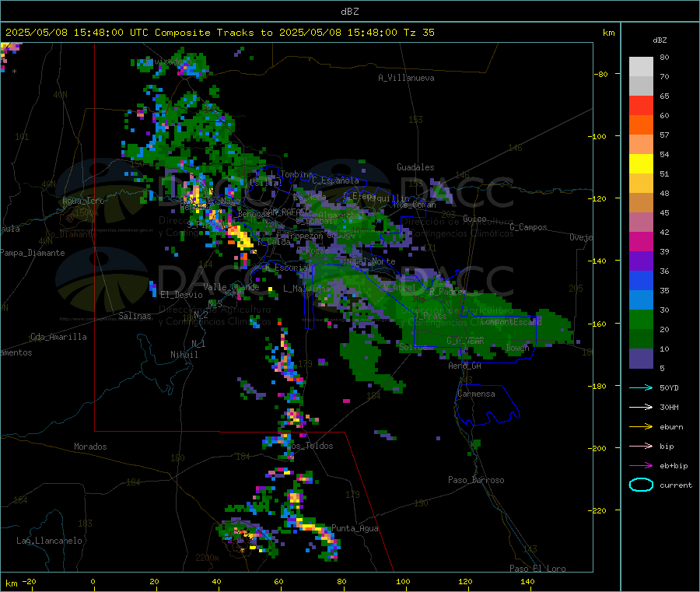Click the '30HM' legend label
Image resolution: width=700 pixels, height=592 pixels.
click(x=669, y=407)
